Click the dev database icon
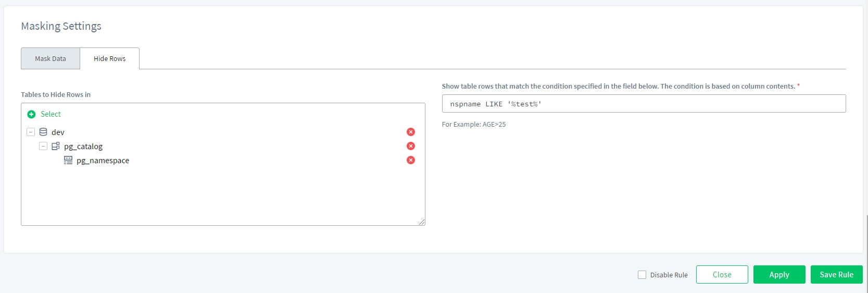Screen dimensions: 868x293 [43, 132]
